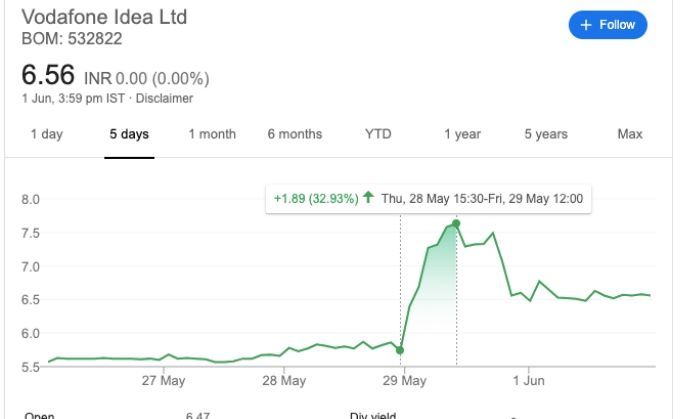Click the green dot at the selection start
Image resolution: width=700 pixels, height=419 pixels.
(x=400, y=350)
